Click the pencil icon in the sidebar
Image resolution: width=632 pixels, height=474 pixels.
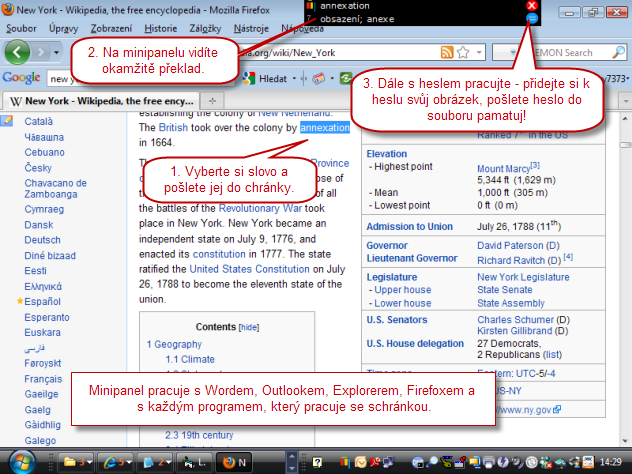[x=6, y=121]
